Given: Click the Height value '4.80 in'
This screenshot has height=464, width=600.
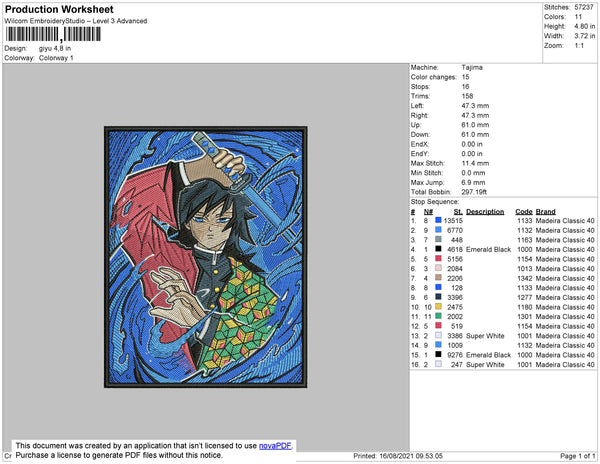Looking at the screenshot, I should (x=585, y=26).
